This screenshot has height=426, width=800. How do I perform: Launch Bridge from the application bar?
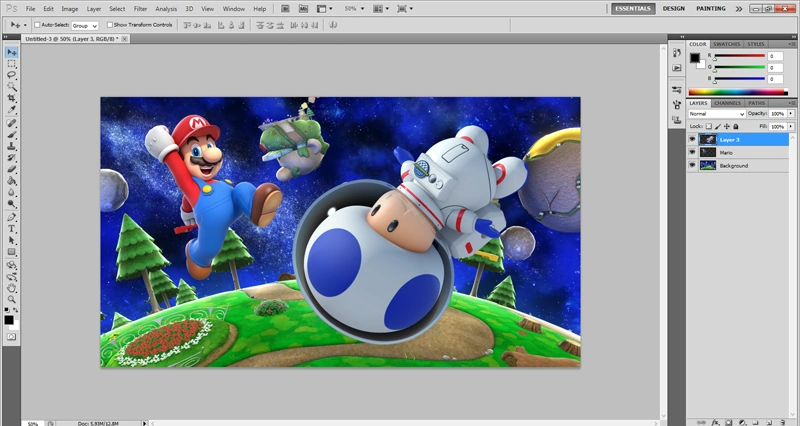(x=286, y=9)
